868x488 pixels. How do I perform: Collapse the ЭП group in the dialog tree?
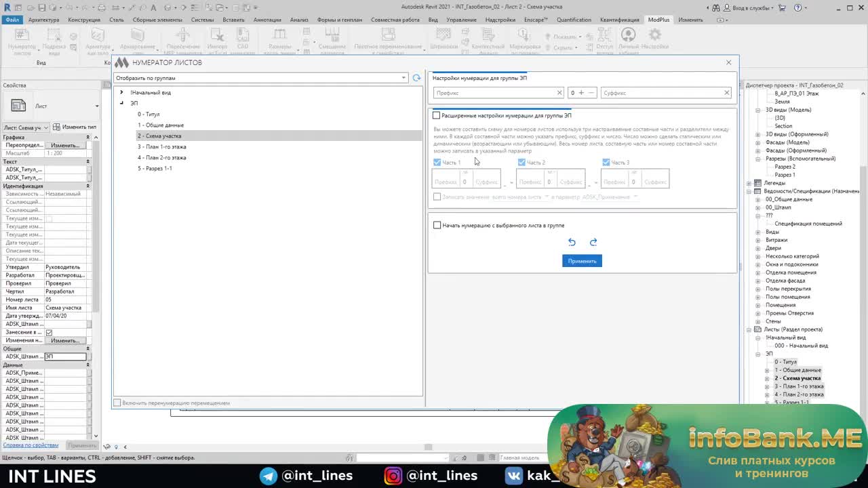[121, 103]
